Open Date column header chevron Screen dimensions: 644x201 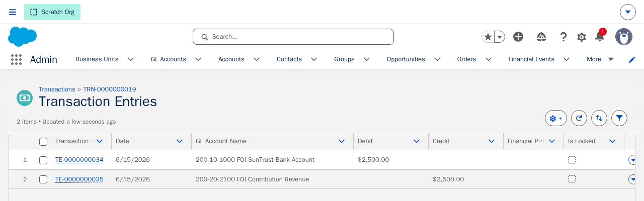tap(180, 141)
